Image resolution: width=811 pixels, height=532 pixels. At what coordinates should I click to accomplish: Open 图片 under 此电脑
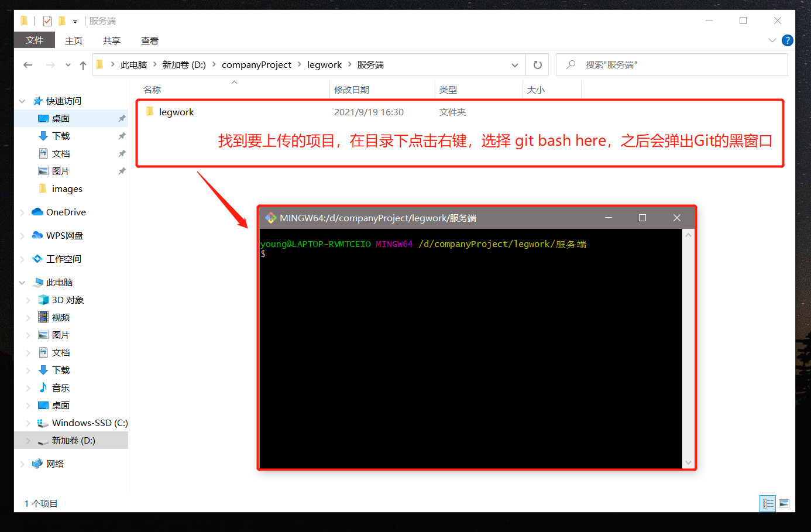tap(61, 335)
